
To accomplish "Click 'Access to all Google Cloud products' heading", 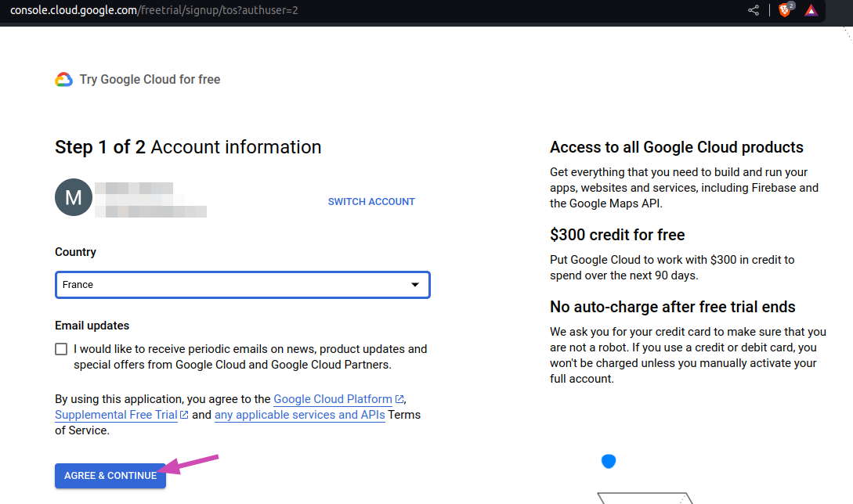I will pyautogui.click(x=677, y=147).
